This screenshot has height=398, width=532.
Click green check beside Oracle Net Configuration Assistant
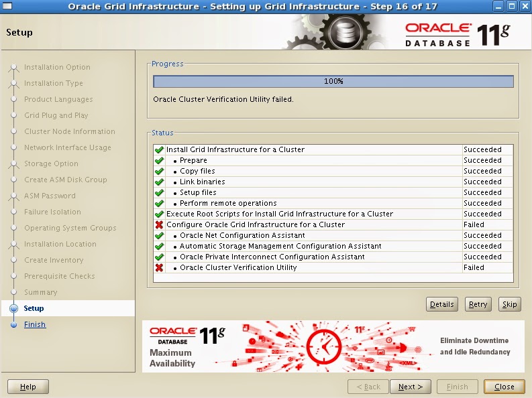click(159, 236)
